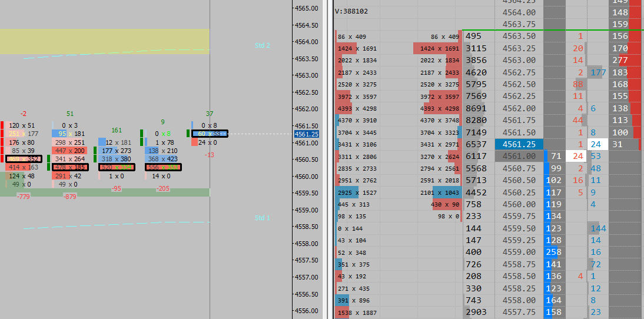The image size is (644, 319).
Task: Click the red 44 recent trade value
Action: coord(578,121)
